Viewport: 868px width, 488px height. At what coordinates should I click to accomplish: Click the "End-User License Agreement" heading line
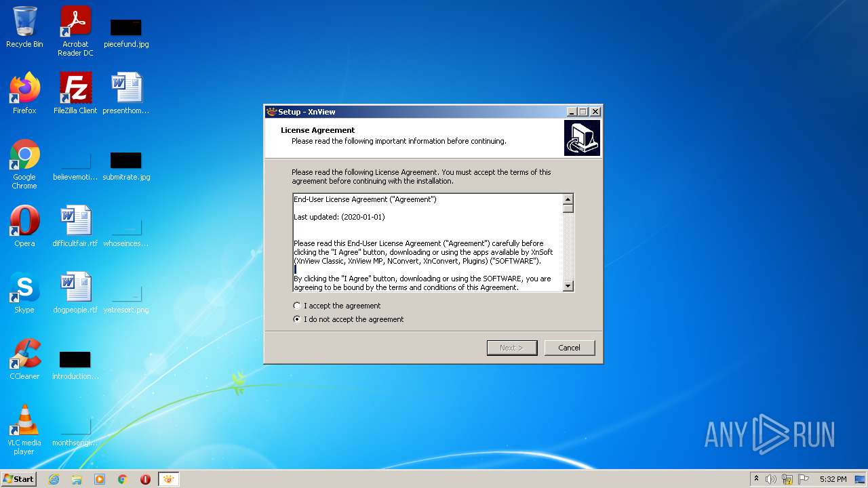[365, 199]
